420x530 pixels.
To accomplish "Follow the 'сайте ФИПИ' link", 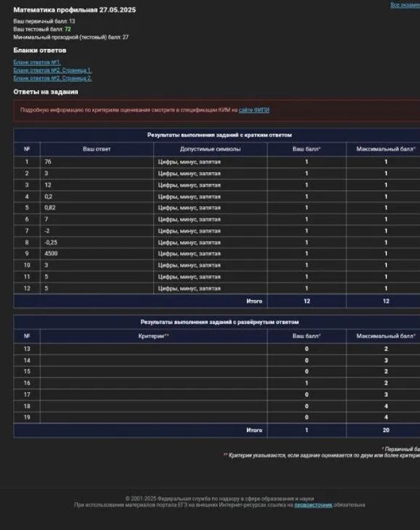I will (x=254, y=110).
